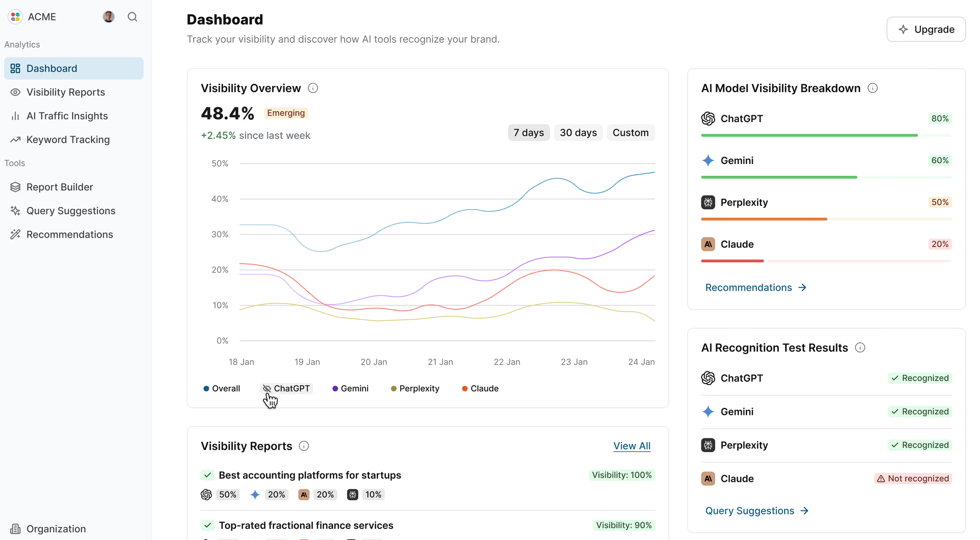Select AI Traffic Insights in the sidebar
The width and height of the screenshot is (980, 540).
[67, 115]
